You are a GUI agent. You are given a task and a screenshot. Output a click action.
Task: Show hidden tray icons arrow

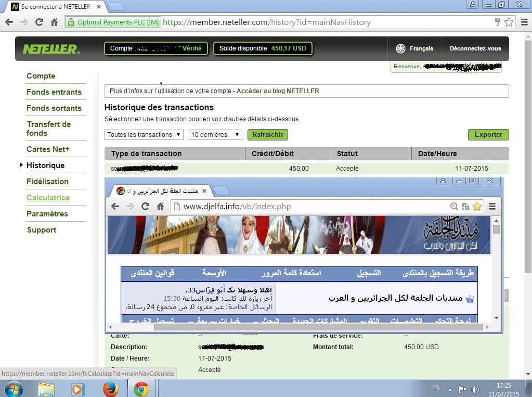click(x=450, y=390)
